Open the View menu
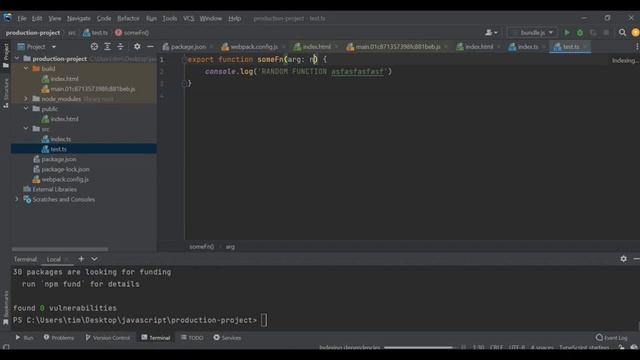This screenshot has width=640, height=360. click(x=55, y=18)
